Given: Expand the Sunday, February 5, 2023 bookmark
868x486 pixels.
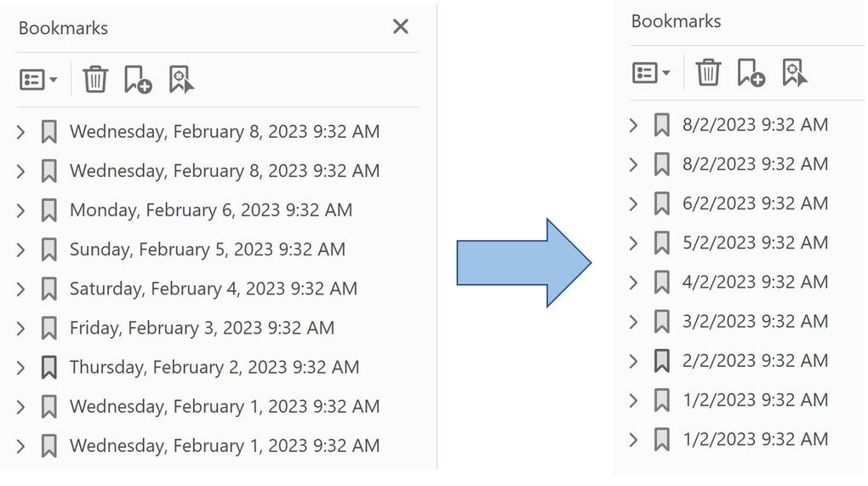Looking at the screenshot, I should (20, 250).
